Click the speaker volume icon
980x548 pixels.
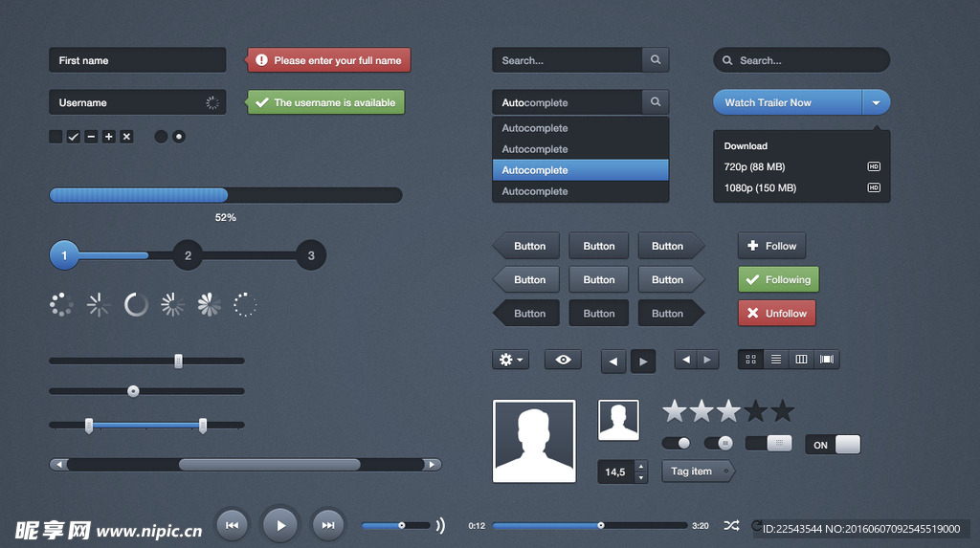[x=440, y=525]
